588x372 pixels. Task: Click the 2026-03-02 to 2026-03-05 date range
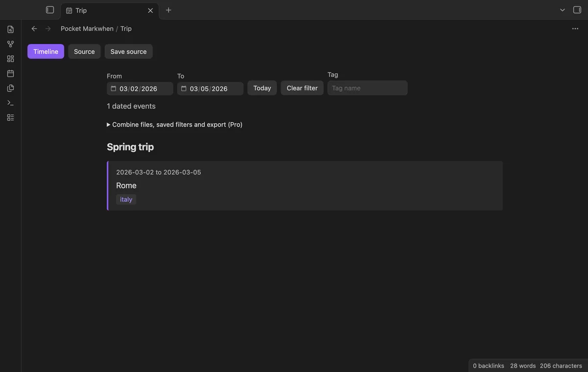point(158,172)
